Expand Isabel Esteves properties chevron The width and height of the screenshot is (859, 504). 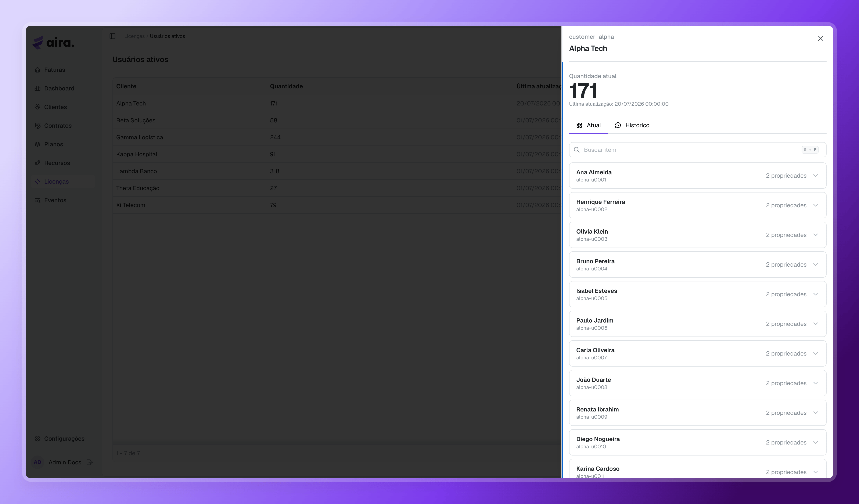click(x=816, y=294)
